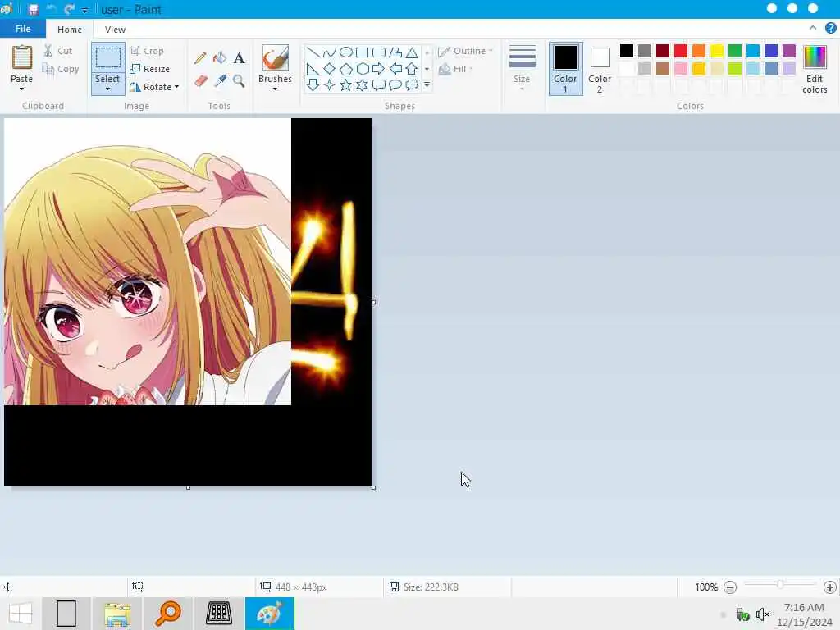Pick the yellow color swatch

pyautogui.click(x=717, y=51)
